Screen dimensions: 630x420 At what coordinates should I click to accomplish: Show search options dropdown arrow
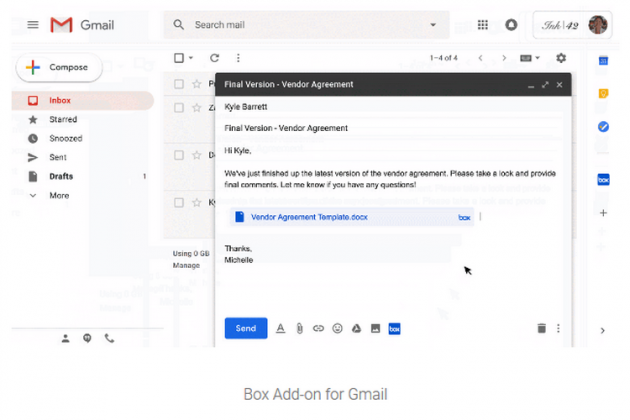(433, 25)
